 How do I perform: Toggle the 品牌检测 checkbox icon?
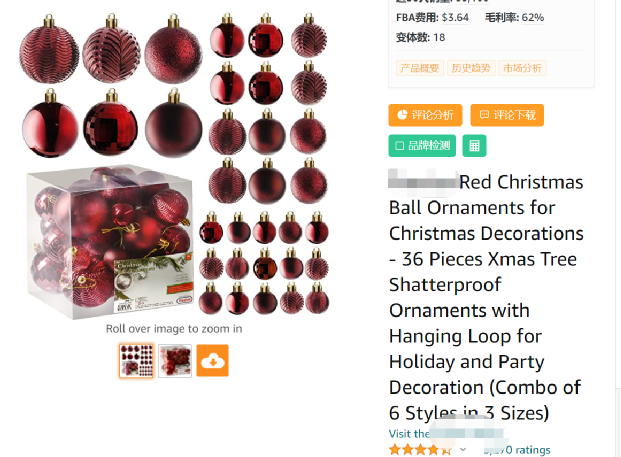400,146
